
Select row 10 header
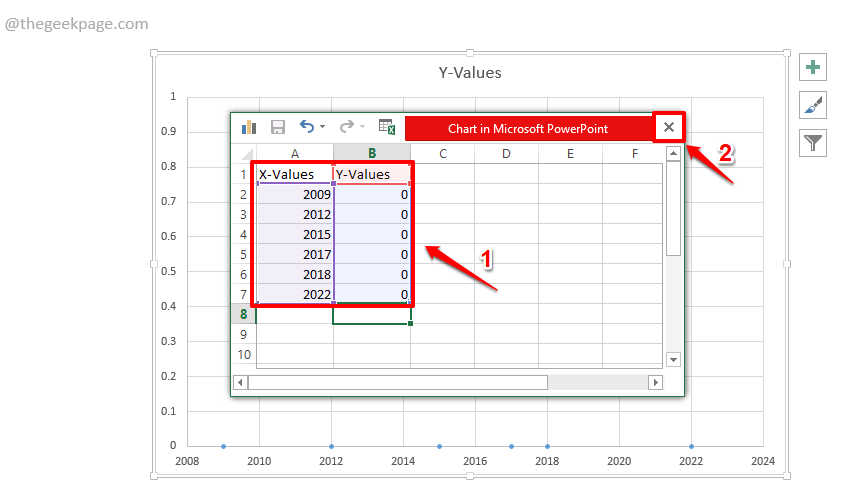(244, 355)
